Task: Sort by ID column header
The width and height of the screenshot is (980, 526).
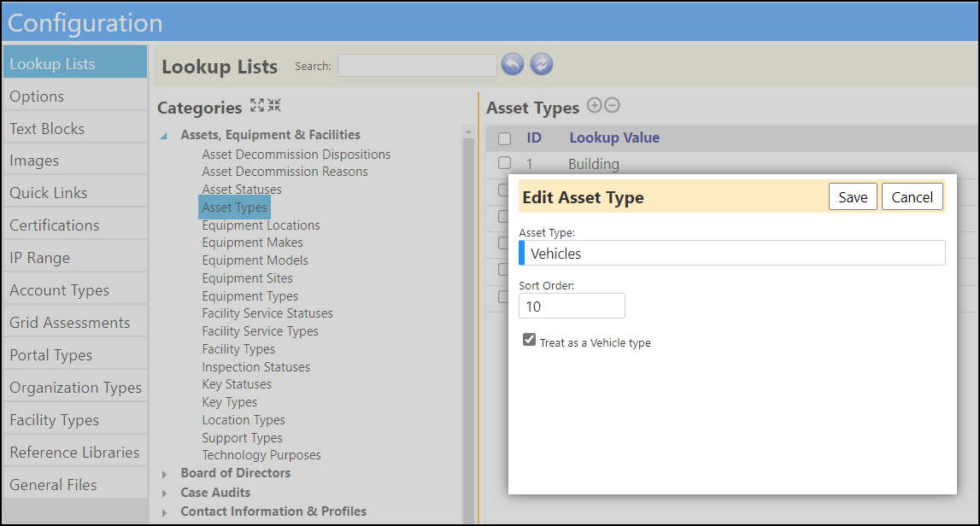Action: (x=534, y=137)
